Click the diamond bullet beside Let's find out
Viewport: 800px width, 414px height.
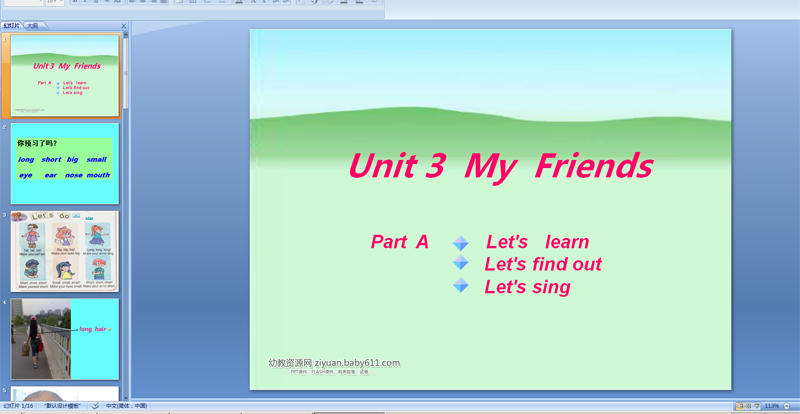coord(460,262)
